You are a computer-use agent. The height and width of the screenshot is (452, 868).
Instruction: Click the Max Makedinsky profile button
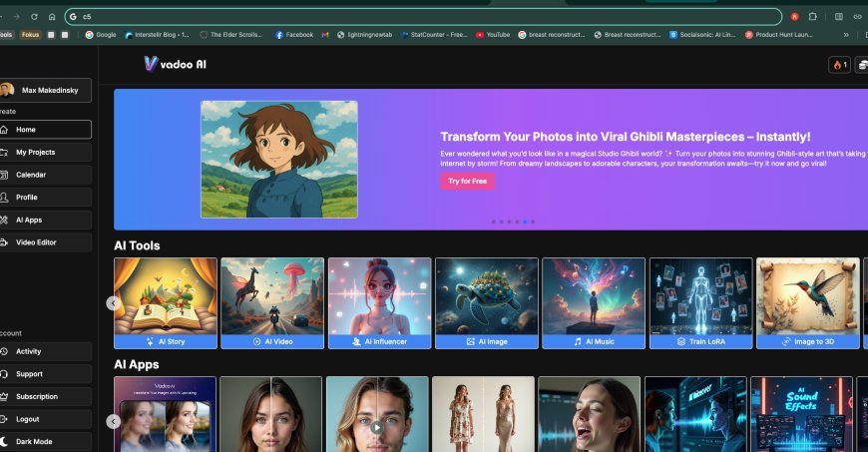click(x=45, y=90)
